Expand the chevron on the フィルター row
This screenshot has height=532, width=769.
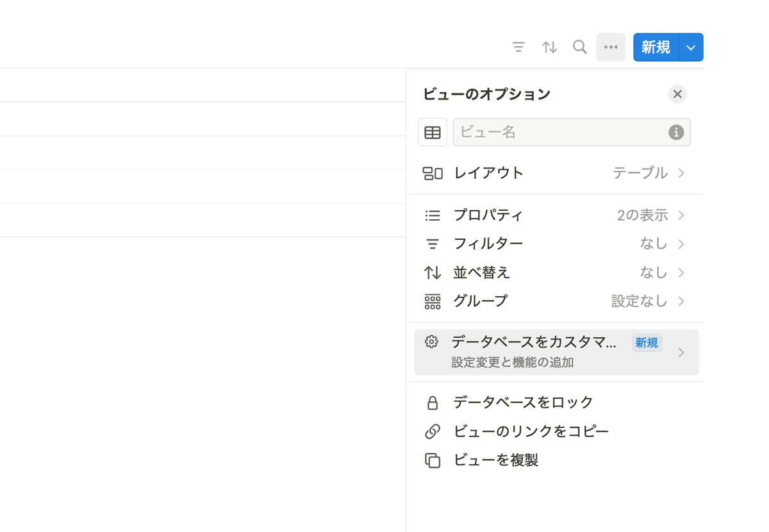681,244
